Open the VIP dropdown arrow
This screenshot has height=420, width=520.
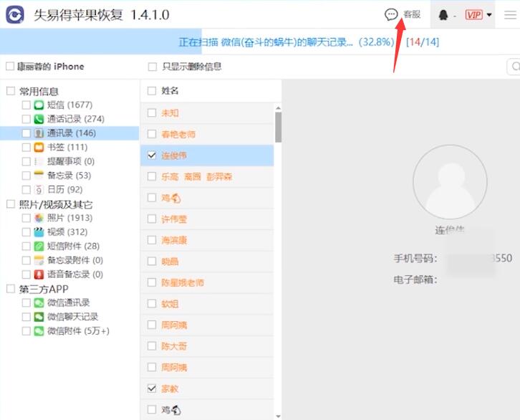pyautogui.click(x=488, y=15)
